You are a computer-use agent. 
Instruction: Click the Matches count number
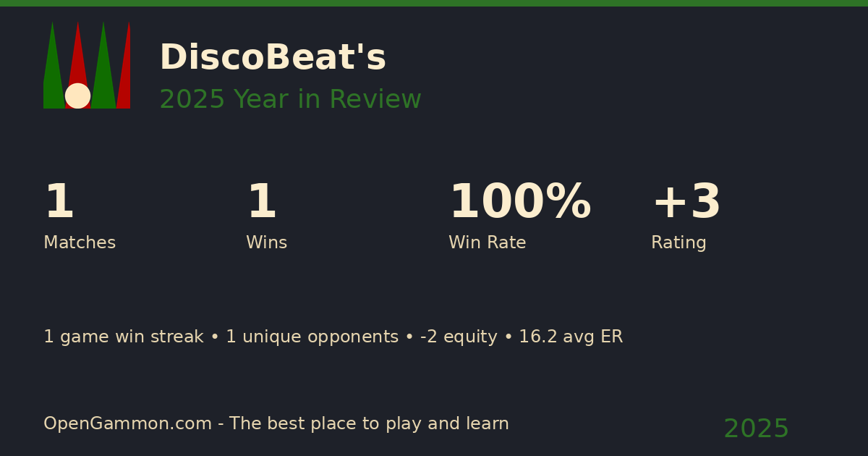pyautogui.click(x=59, y=203)
